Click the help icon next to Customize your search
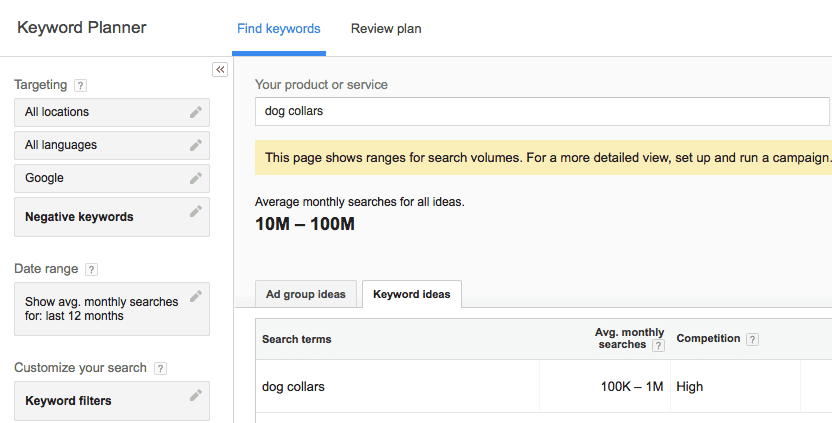The width and height of the screenshot is (832, 423). tap(160, 368)
